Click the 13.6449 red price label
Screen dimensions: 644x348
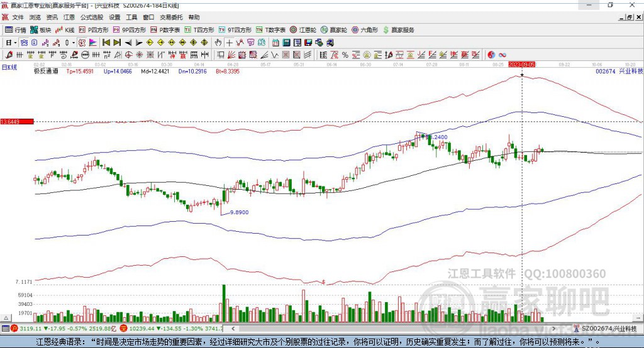pos(16,121)
